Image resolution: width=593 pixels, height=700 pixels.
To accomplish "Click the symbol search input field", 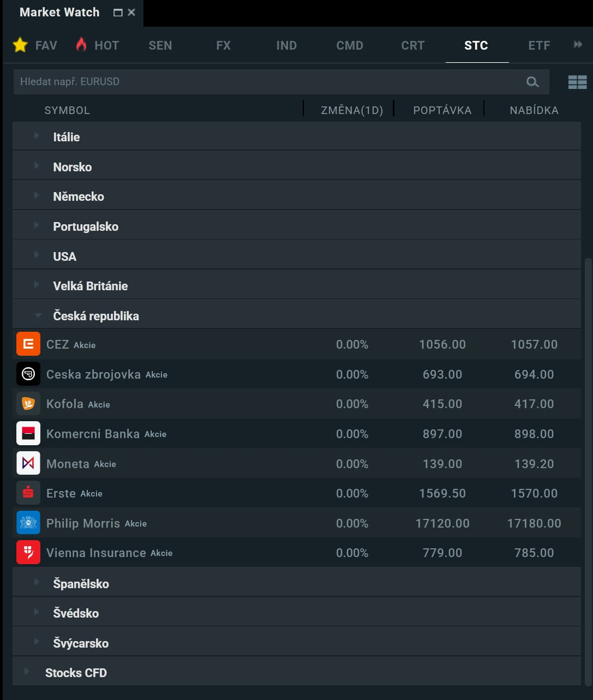I will 267,82.
